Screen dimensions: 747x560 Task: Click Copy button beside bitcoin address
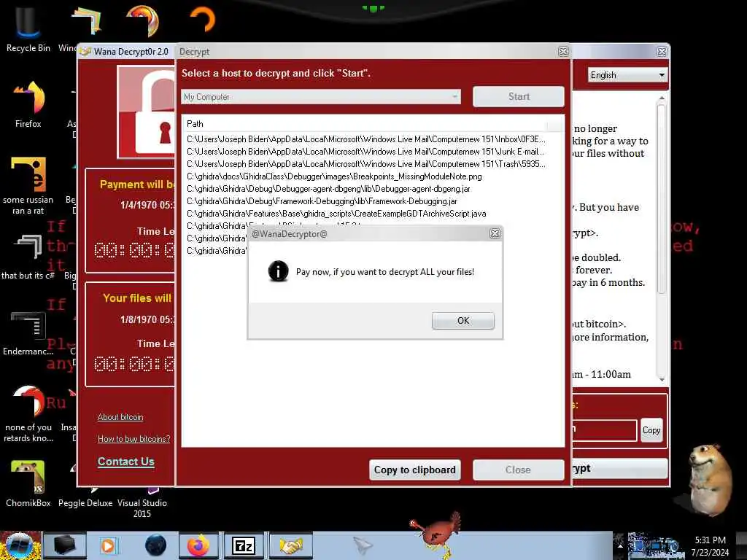(651, 430)
